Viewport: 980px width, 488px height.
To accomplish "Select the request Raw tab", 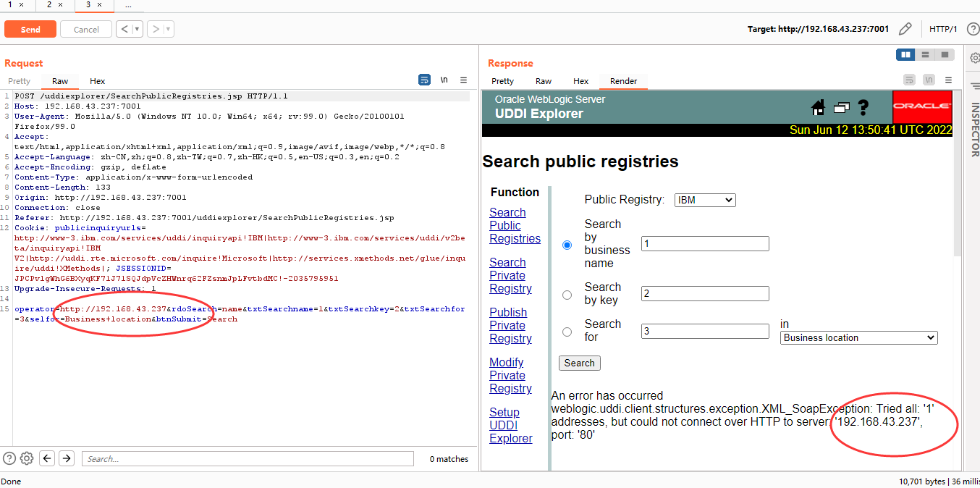I will point(60,81).
